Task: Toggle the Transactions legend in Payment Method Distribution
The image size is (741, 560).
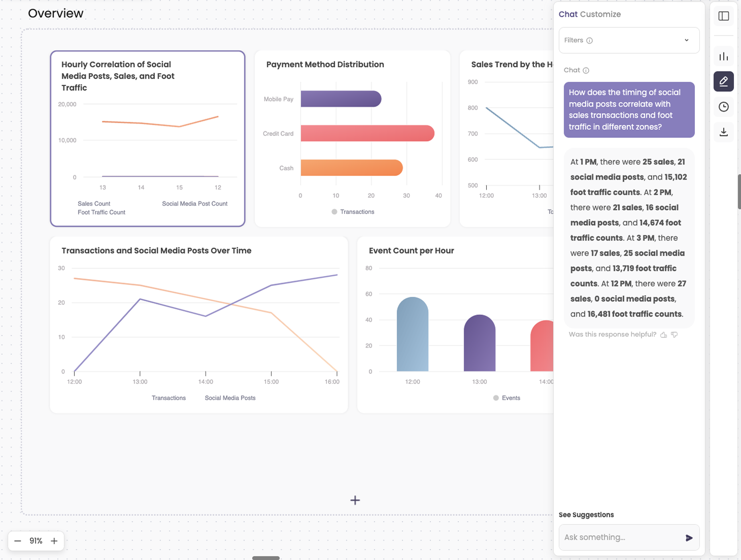Action: pyautogui.click(x=353, y=212)
